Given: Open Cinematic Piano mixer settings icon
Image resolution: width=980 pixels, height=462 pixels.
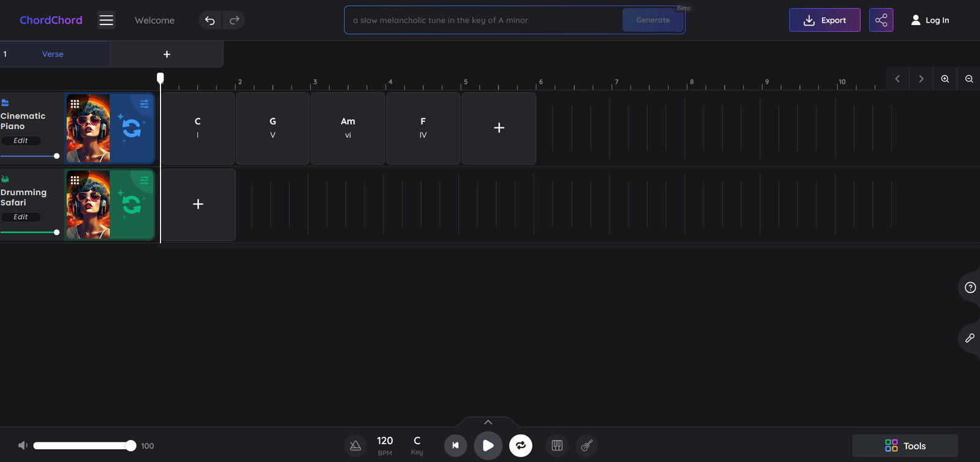Looking at the screenshot, I should [x=144, y=104].
